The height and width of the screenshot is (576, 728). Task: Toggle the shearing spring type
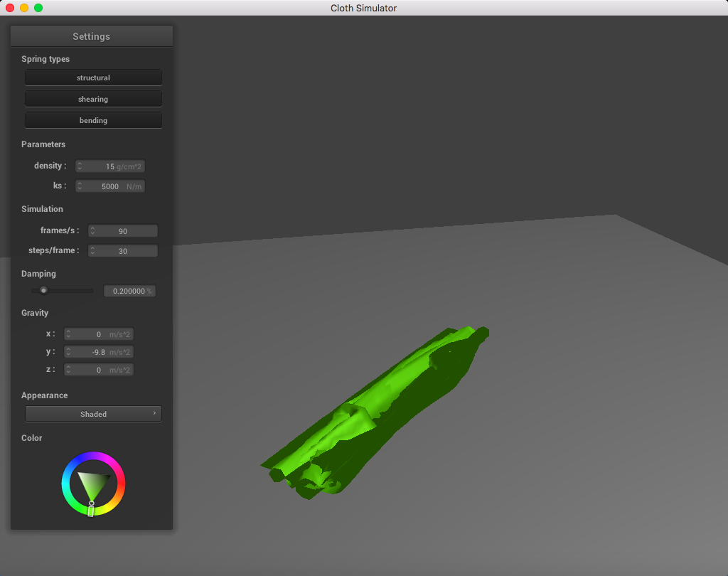pyautogui.click(x=93, y=99)
